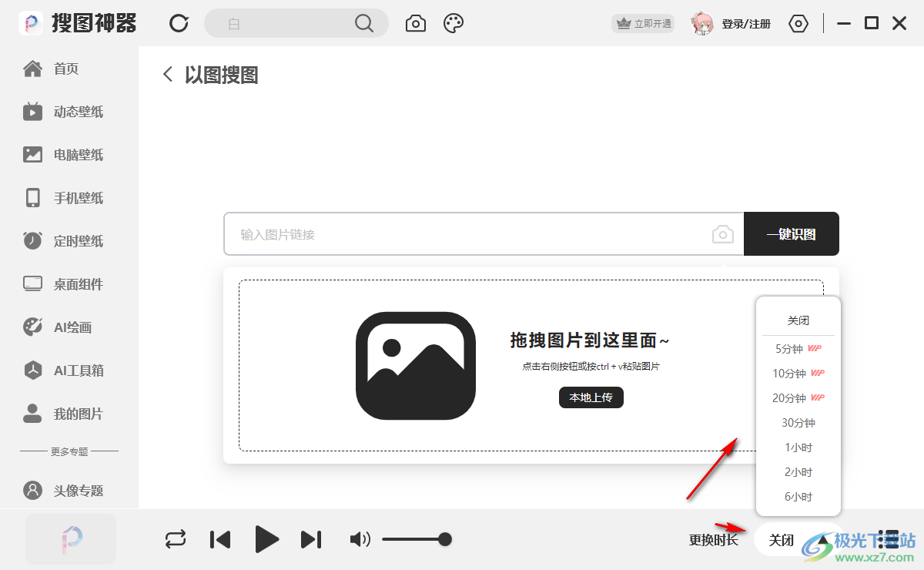Select 6小时 in the duration menu
Viewport: 924px width, 570px height.
click(798, 497)
